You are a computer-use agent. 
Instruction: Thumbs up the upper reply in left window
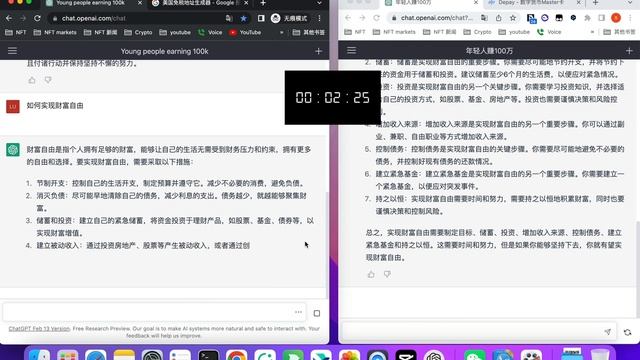[x=32, y=80]
